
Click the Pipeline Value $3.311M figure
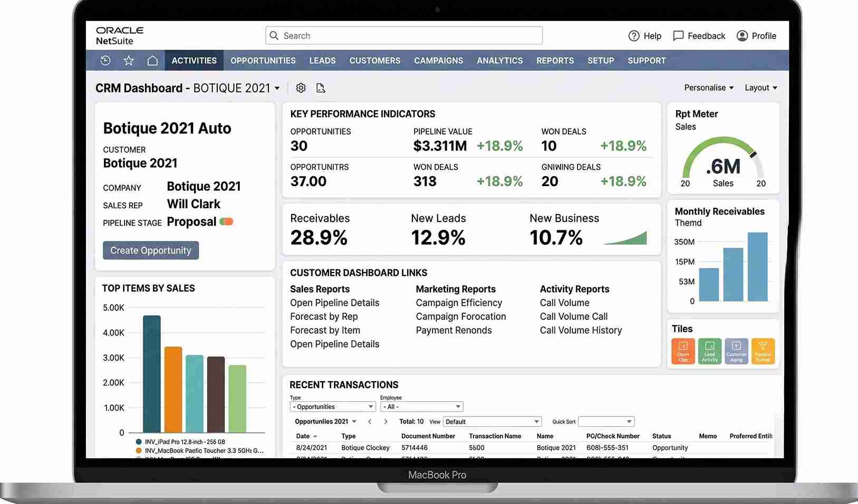coord(440,146)
